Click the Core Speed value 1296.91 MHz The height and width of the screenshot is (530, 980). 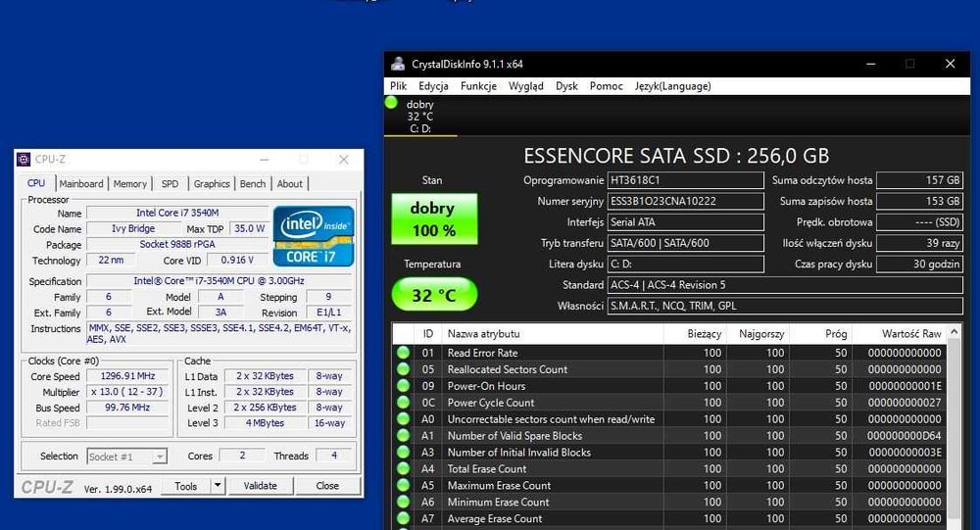point(128,376)
